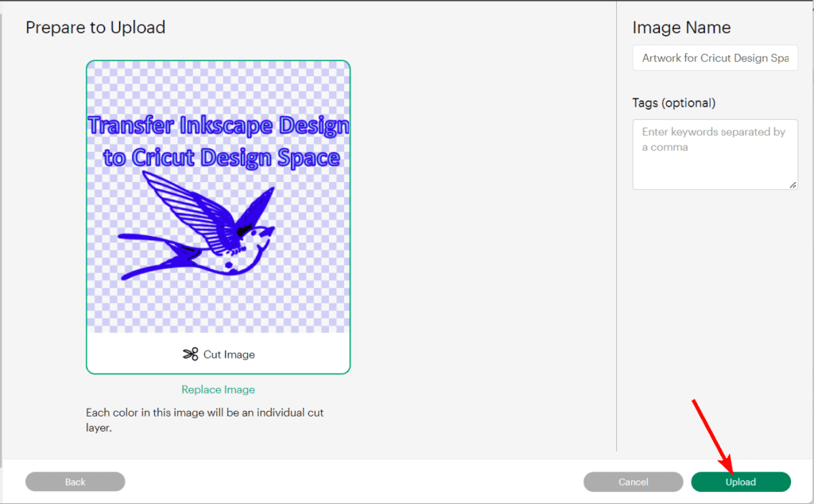Click the Image Name heading label
Screen dimensions: 814x504
(x=681, y=27)
